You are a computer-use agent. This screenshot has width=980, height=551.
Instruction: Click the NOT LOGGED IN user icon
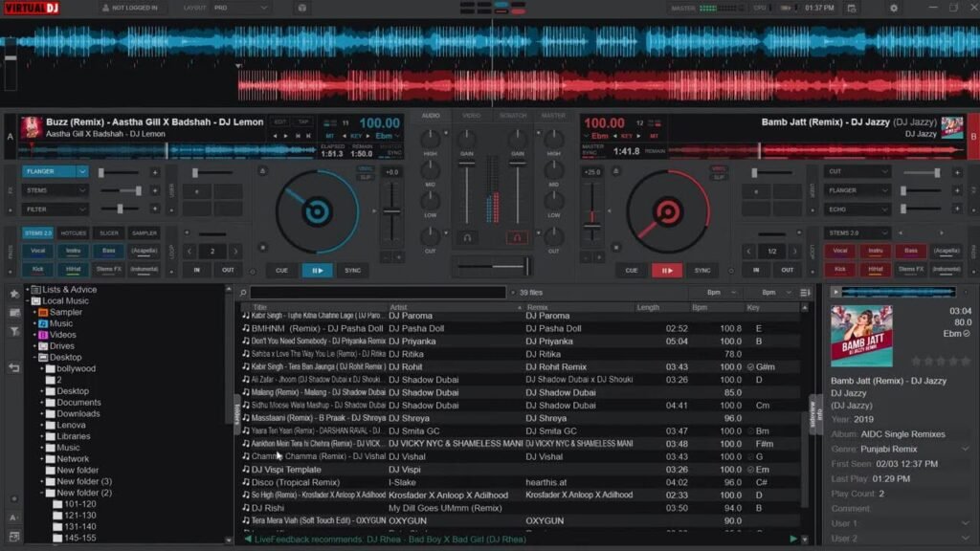(105, 8)
